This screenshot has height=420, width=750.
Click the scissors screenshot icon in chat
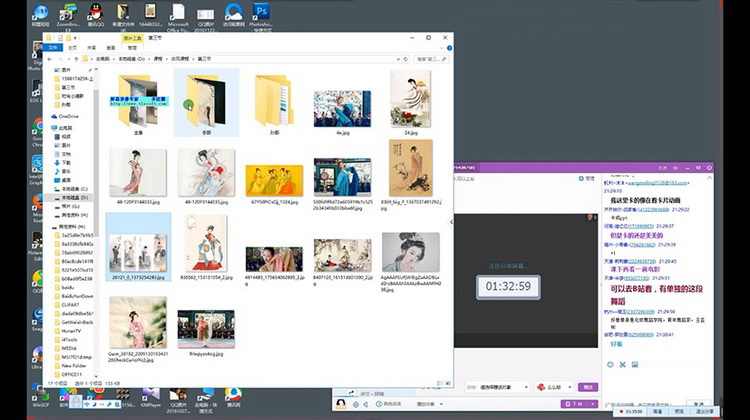pos(622,365)
